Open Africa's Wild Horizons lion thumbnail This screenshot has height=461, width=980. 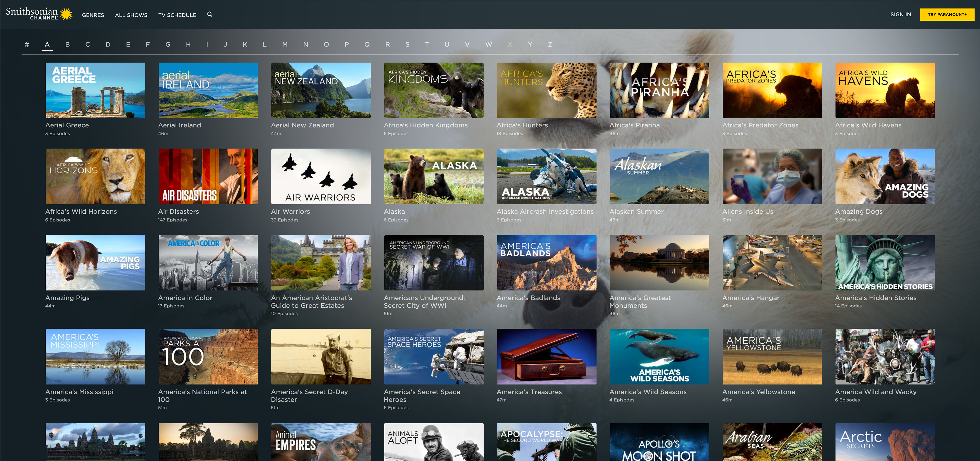coord(95,176)
